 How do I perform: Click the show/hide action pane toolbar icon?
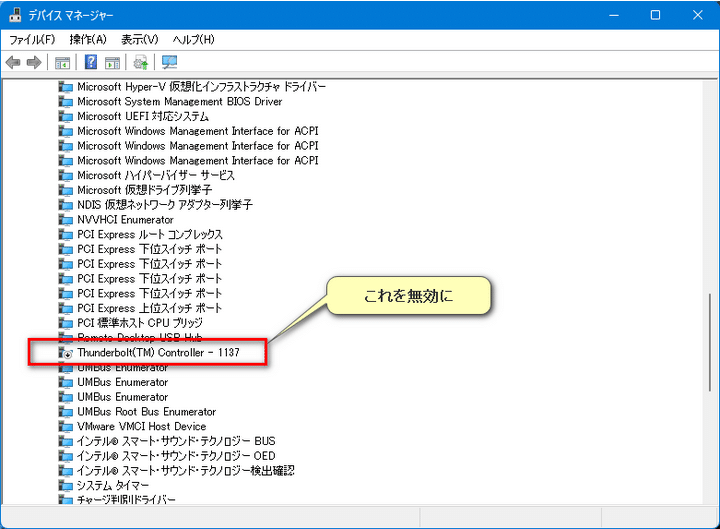pos(112,62)
